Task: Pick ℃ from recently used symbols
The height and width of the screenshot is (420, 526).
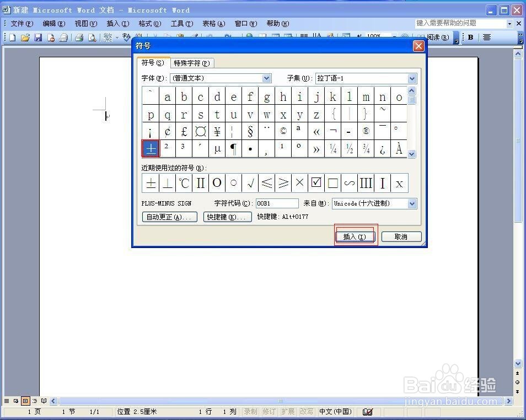Action: click(184, 183)
